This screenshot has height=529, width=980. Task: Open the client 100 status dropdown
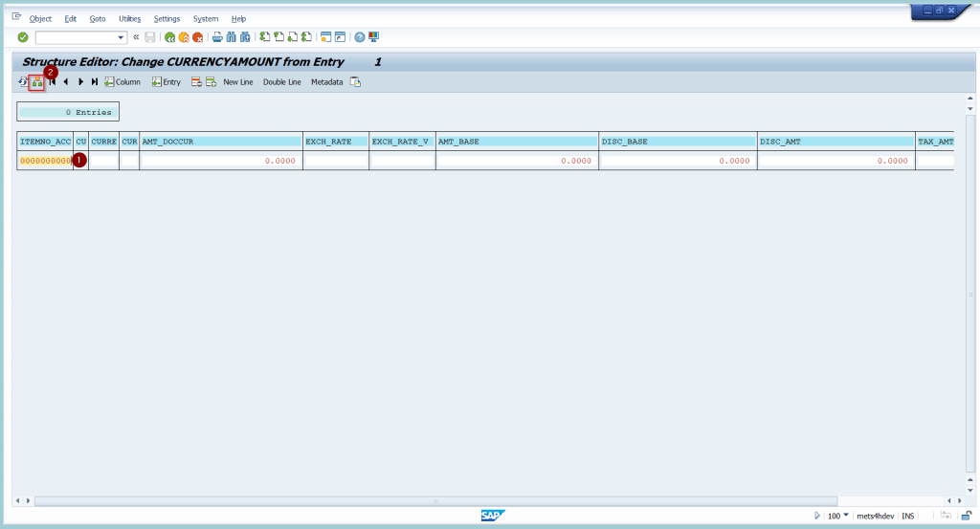coord(846,516)
